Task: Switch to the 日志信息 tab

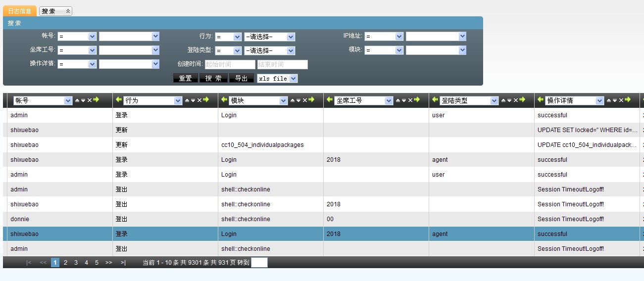Action: point(20,11)
